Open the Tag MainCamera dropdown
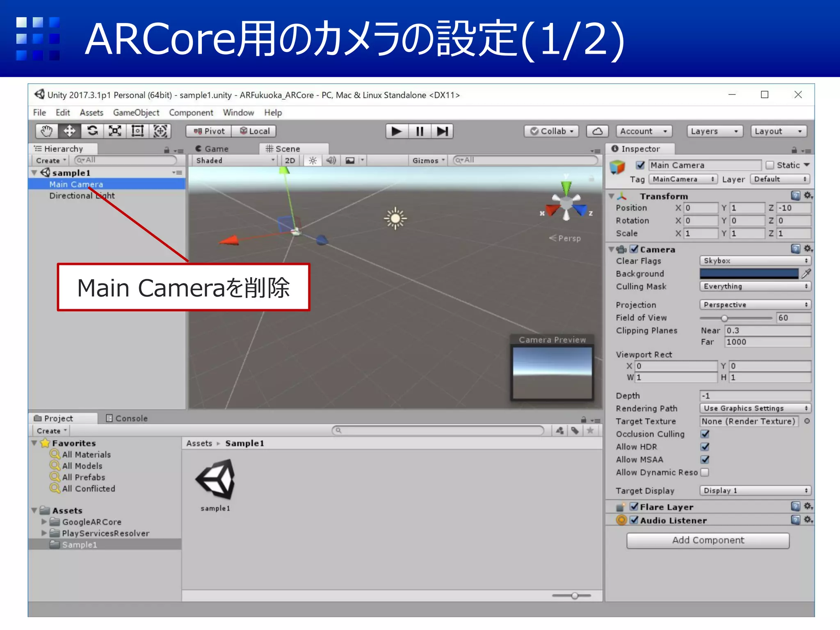The height and width of the screenshot is (630, 840). click(683, 179)
